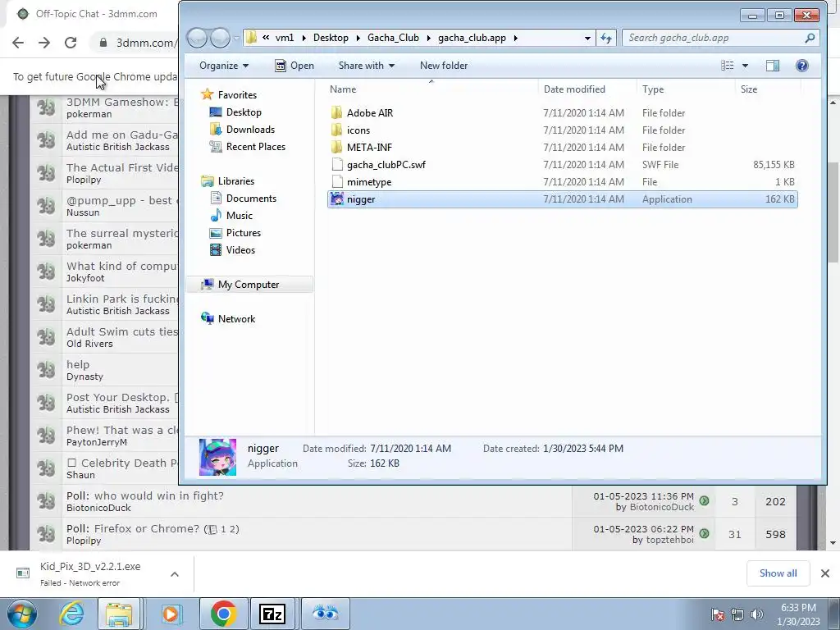Image resolution: width=840 pixels, height=630 pixels.
Task: Click the Gacha character thumbnail in details pane
Action: (217, 457)
